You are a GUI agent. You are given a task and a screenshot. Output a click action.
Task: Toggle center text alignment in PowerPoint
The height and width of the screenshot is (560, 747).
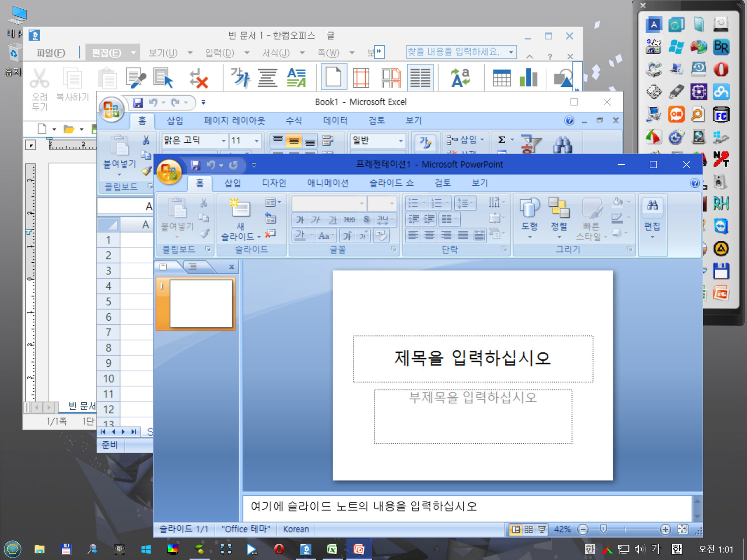430,235
